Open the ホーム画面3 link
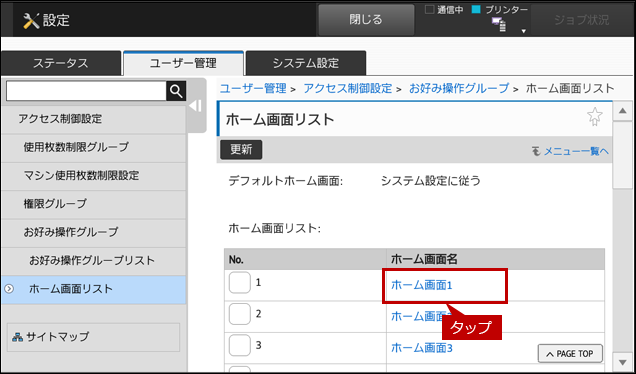The image size is (636, 374). [x=421, y=348]
